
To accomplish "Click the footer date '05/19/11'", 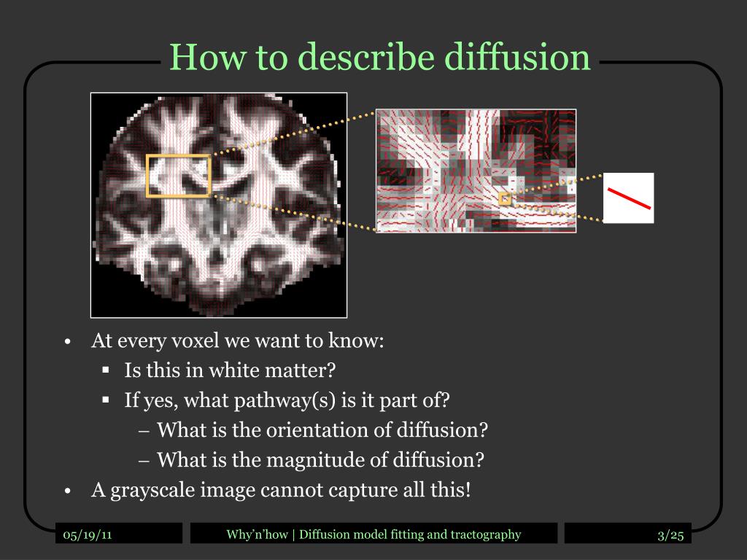I will 88,534.
